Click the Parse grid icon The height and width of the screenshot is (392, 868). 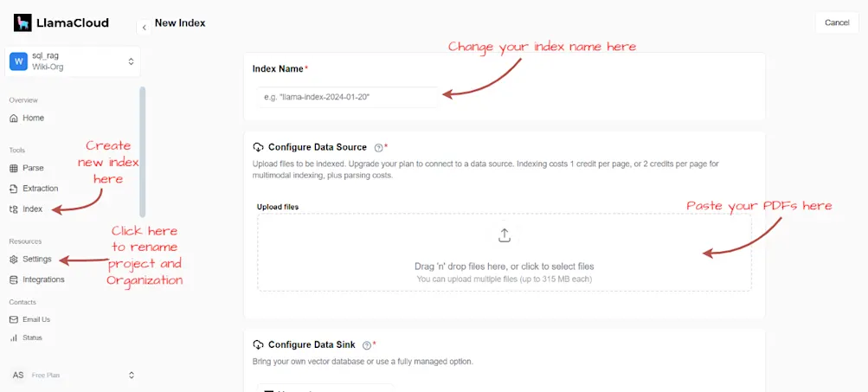[x=14, y=168]
